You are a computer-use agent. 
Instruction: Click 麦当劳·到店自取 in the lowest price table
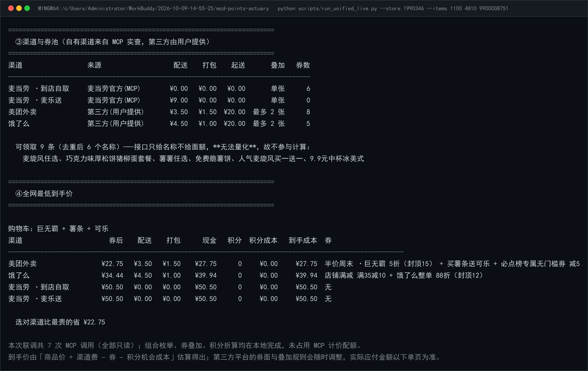tap(39, 287)
